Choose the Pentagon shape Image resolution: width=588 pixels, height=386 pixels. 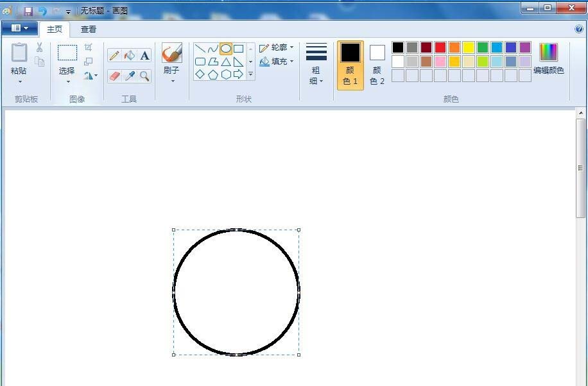(x=212, y=74)
